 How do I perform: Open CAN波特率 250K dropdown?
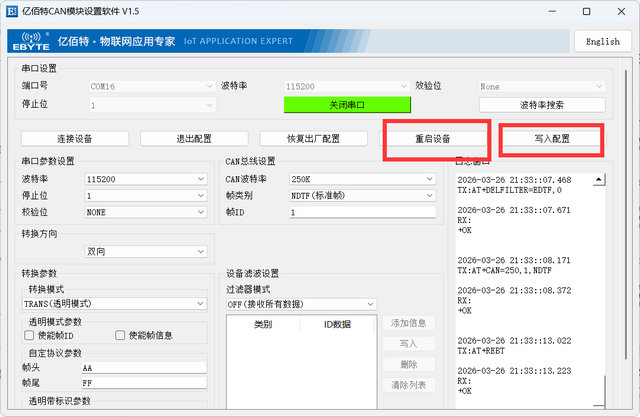coord(362,179)
